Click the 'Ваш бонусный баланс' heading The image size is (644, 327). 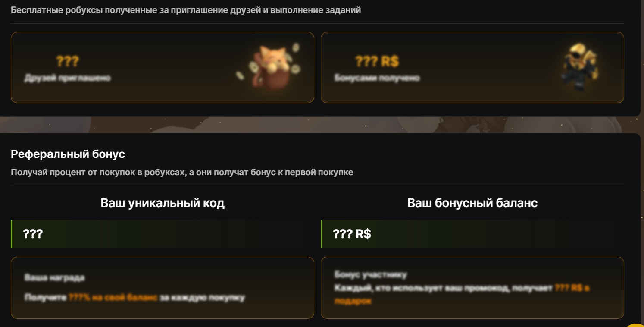[472, 203]
